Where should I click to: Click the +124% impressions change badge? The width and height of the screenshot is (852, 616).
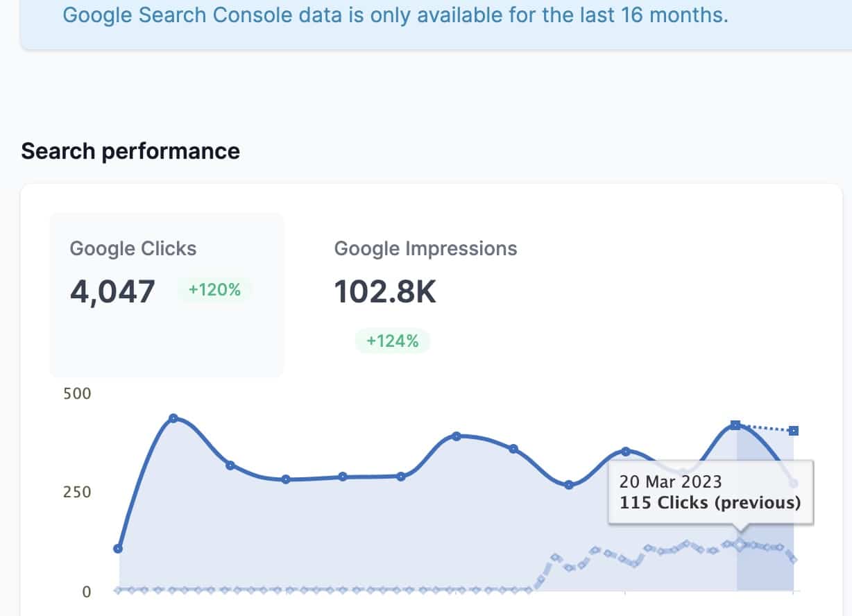393,341
